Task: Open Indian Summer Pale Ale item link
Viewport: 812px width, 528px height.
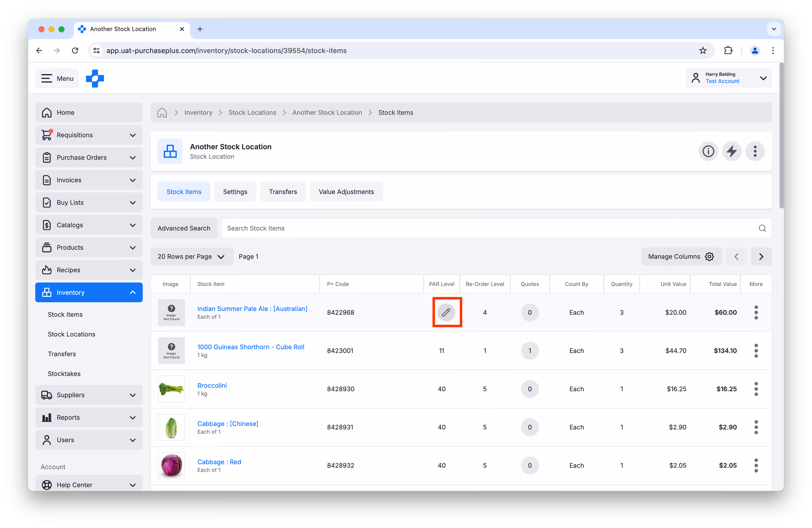Action: tap(252, 309)
